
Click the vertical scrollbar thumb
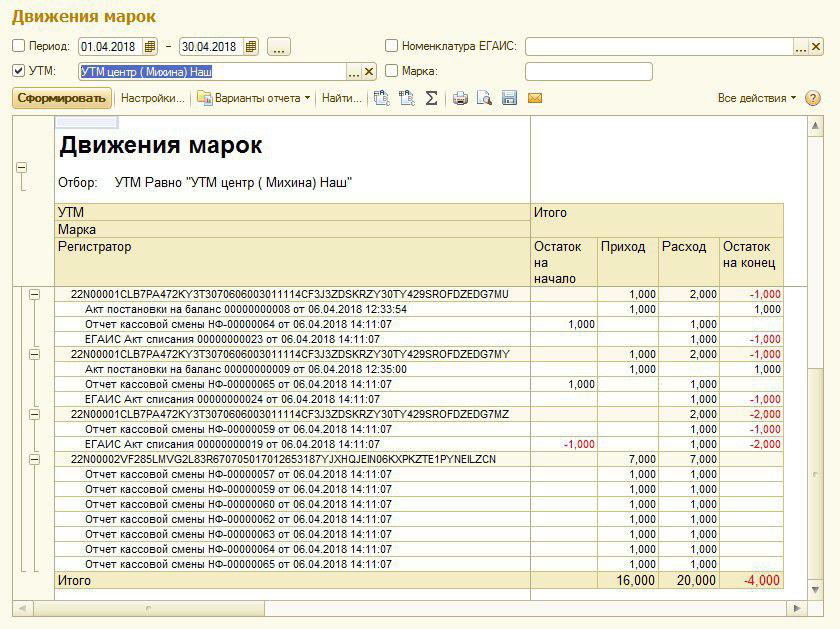tap(815, 474)
